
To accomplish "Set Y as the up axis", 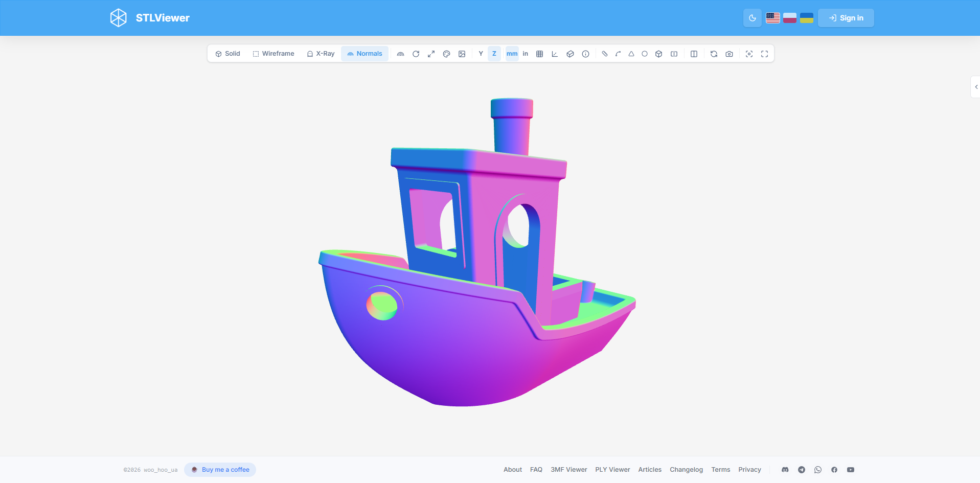I will tap(481, 54).
